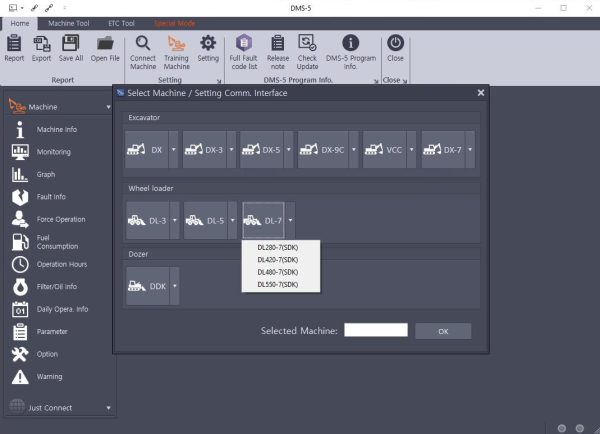Expand the Machine panel header arrow
600x434 pixels.
[109, 107]
